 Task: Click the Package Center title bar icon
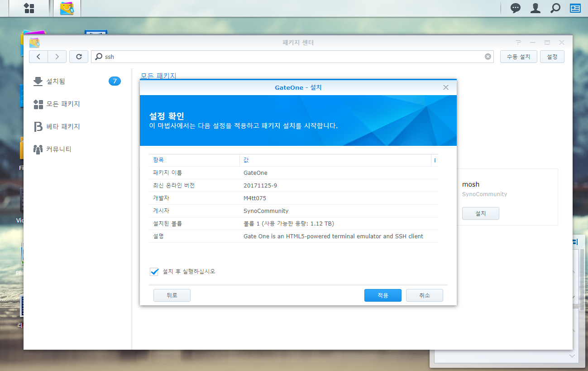[34, 43]
